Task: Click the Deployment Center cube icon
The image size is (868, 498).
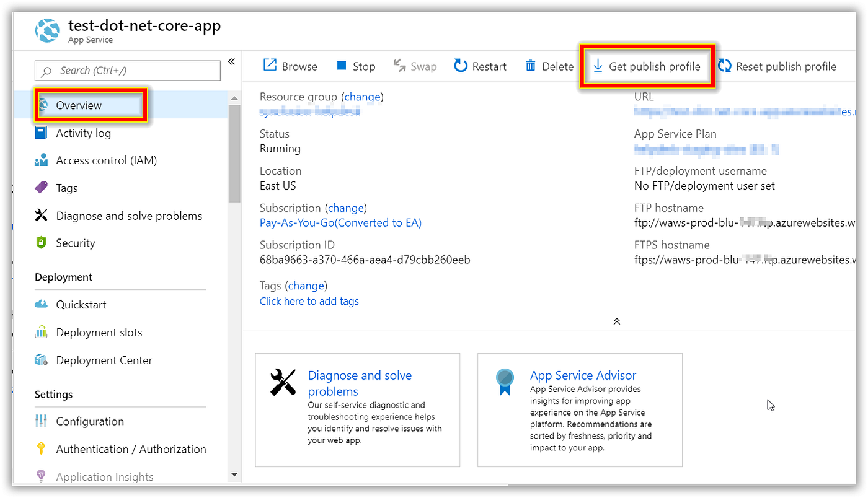Action: point(41,360)
